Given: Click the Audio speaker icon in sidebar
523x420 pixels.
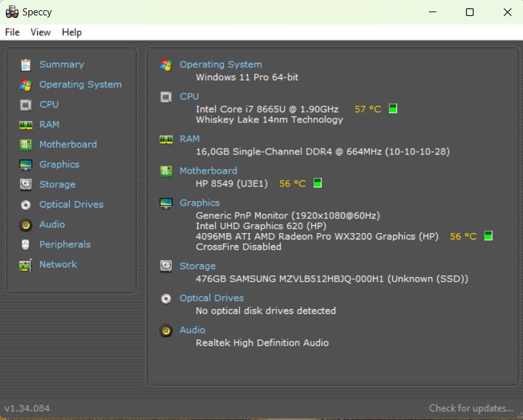Looking at the screenshot, I should pyautogui.click(x=26, y=225).
